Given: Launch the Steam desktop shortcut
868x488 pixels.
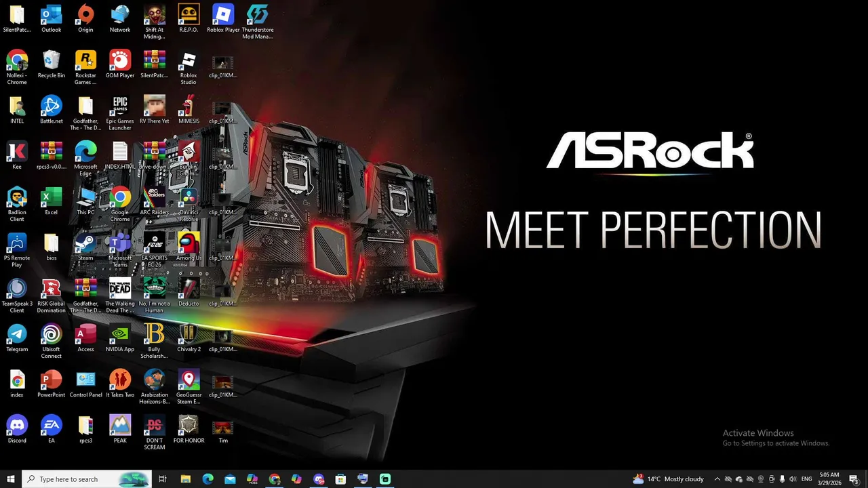Looking at the screenshot, I should [85, 247].
